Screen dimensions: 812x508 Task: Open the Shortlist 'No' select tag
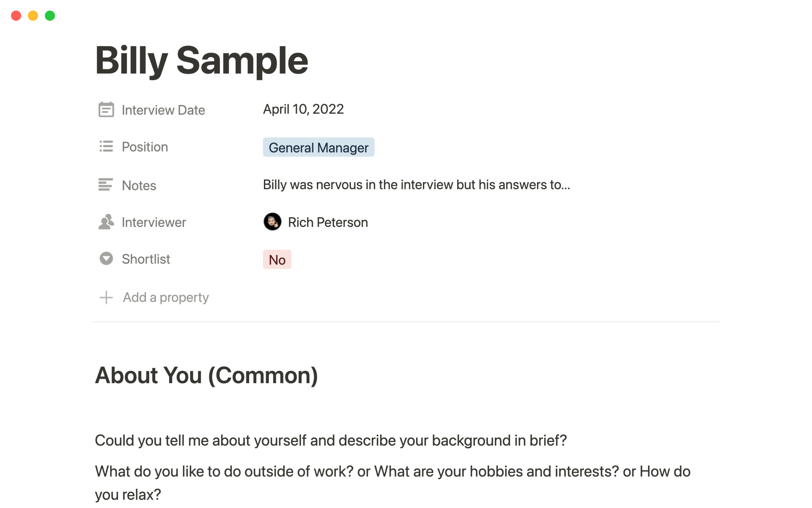coord(277,260)
